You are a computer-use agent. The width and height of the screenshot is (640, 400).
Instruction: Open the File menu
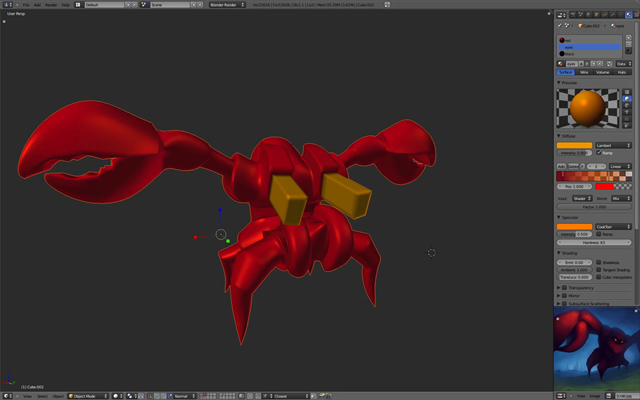(x=26, y=4)
